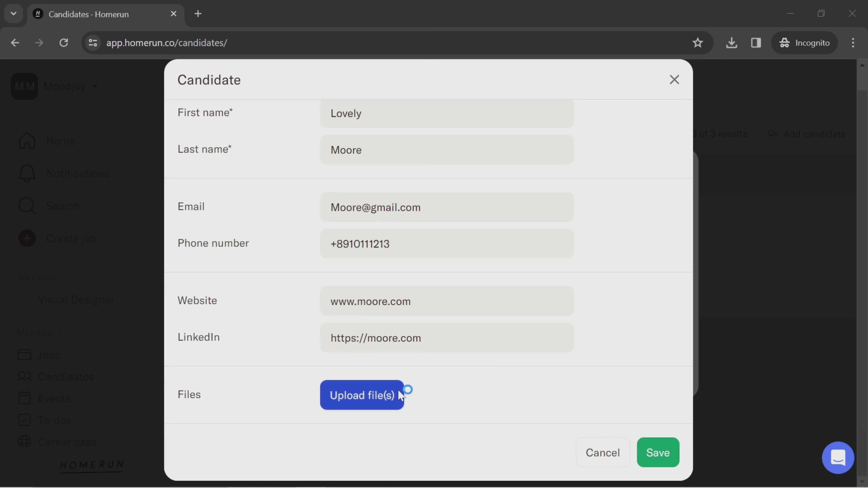Click the Create job plus icon
Image resolution: width=868 pixels, height=488 pixels.
[x=27, y=238]
